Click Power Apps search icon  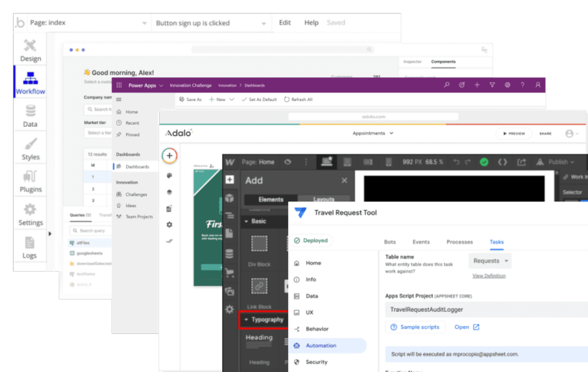click(x=447, y=85)
